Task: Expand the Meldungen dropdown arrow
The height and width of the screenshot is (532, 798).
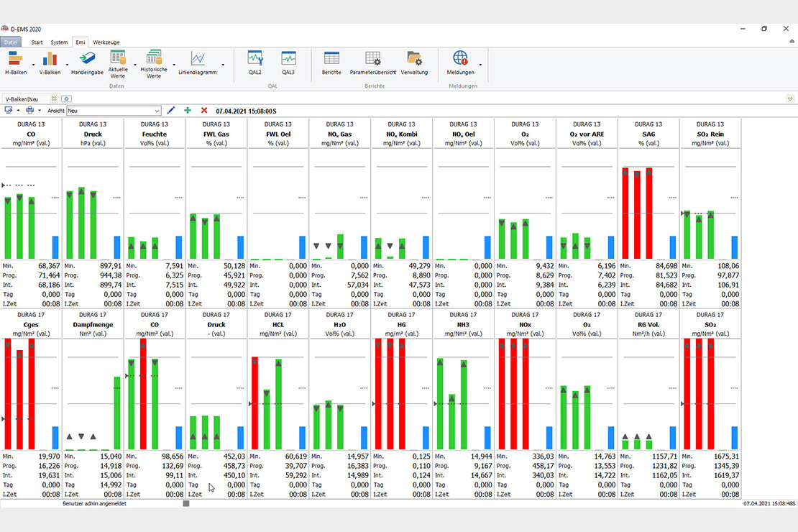Action: 480,65
